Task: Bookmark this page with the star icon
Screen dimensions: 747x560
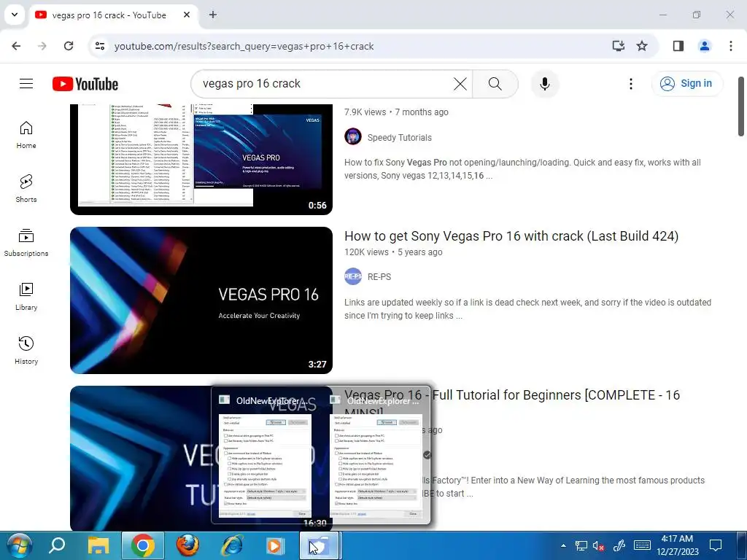Action: (x=642, y=46)
